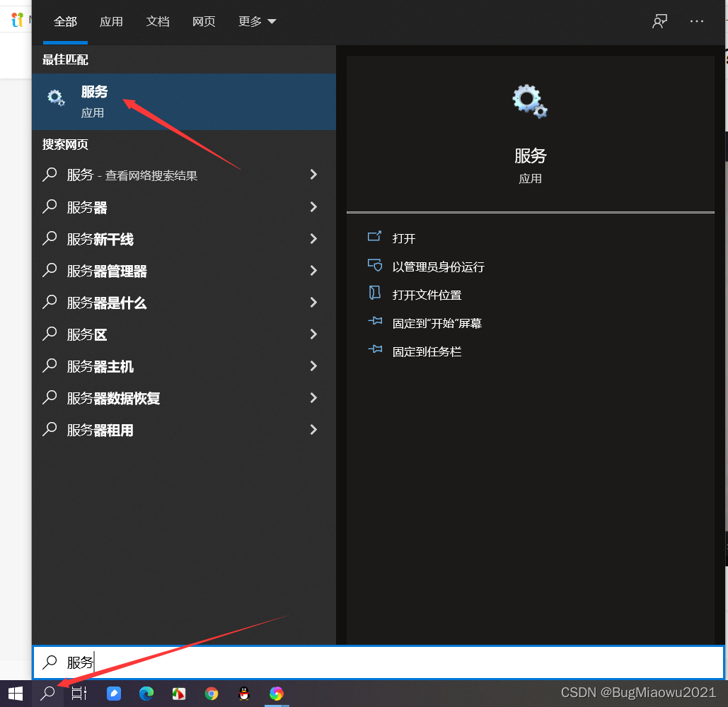Open the three-dots options menu
This screenshot has height=707, width=728.
click(696, 21)
